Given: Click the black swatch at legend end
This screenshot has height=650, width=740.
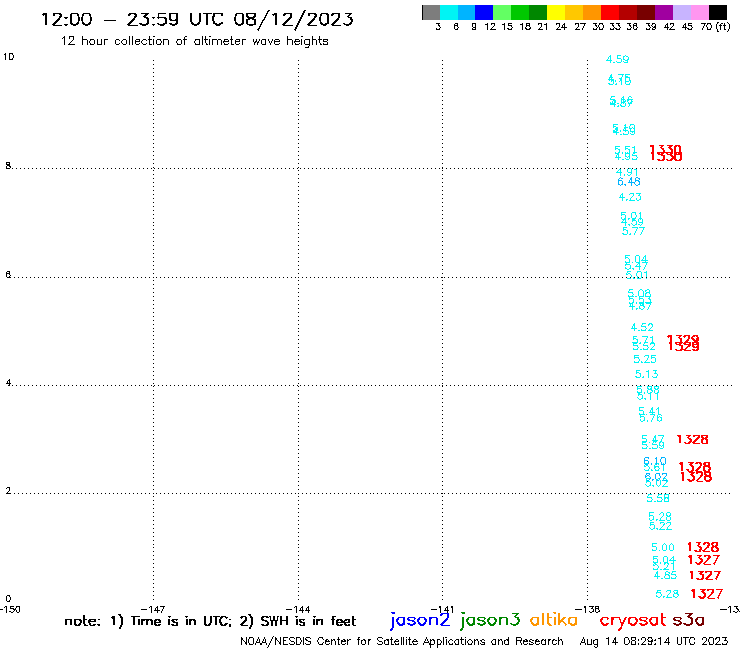Looking at the screenshot, I should click(717, 12).
